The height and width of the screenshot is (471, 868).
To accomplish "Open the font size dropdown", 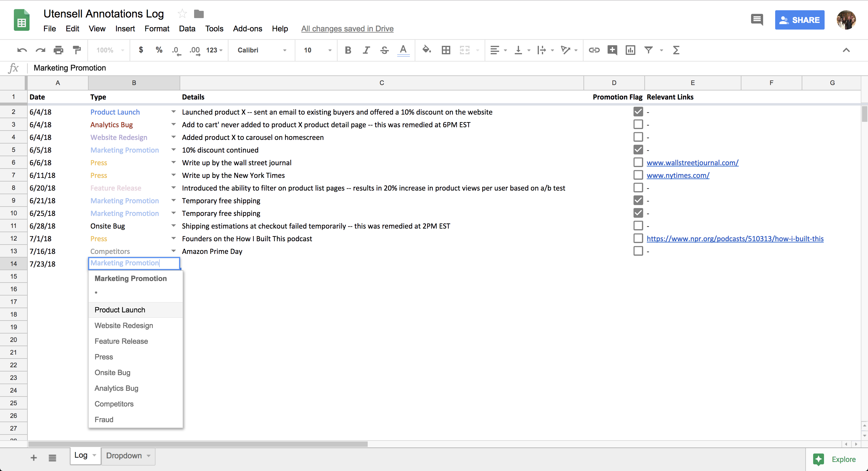I will click(x=317, y=50).
